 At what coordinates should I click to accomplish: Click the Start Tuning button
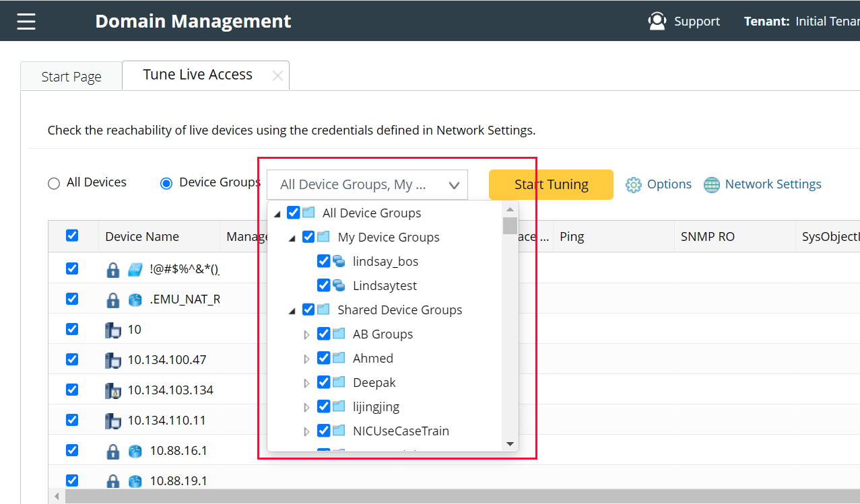tap(551, 184)
